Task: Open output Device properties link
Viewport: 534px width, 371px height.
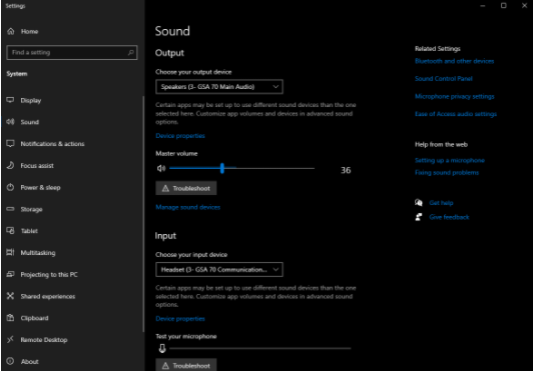Action: click(180, 136)
